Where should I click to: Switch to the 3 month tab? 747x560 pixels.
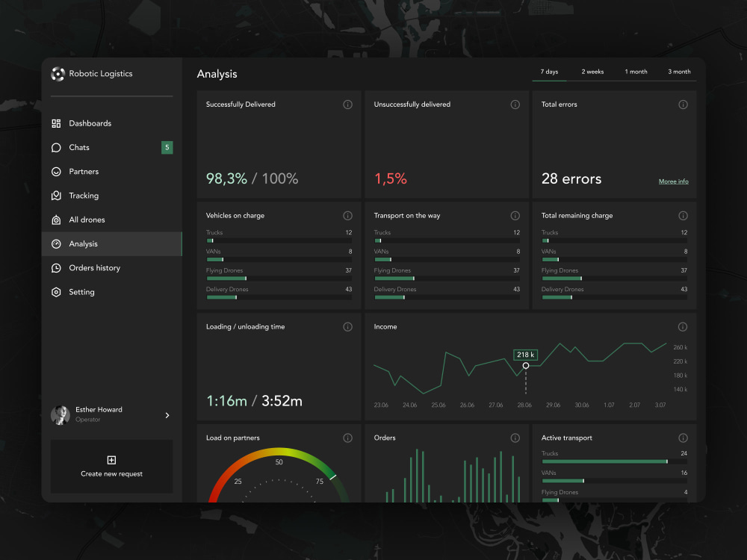point(679,72)
